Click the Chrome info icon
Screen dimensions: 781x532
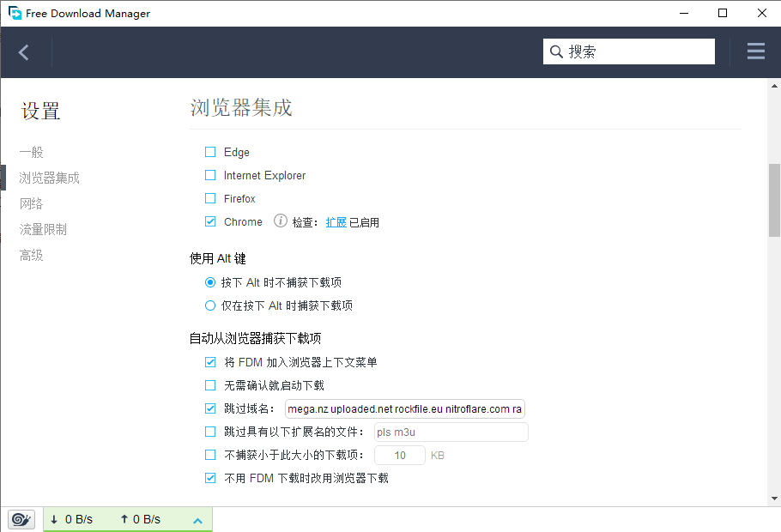click(x=281, y=221)
